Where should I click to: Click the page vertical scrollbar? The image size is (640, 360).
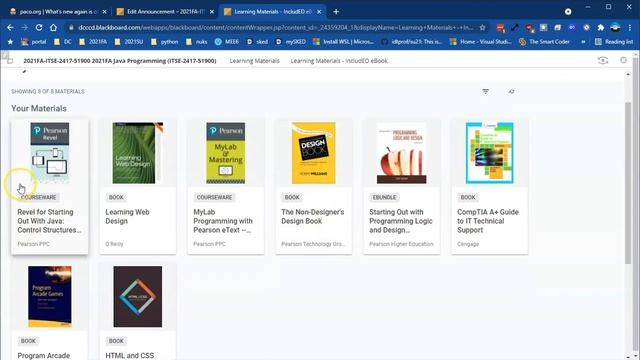point(628,182)
